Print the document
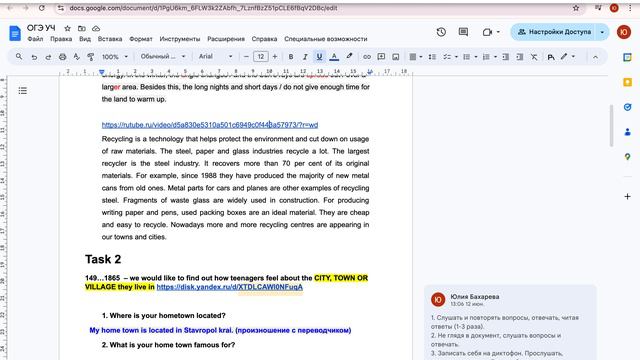This screenshot has width=640, height=360. [x=62, y=57]
